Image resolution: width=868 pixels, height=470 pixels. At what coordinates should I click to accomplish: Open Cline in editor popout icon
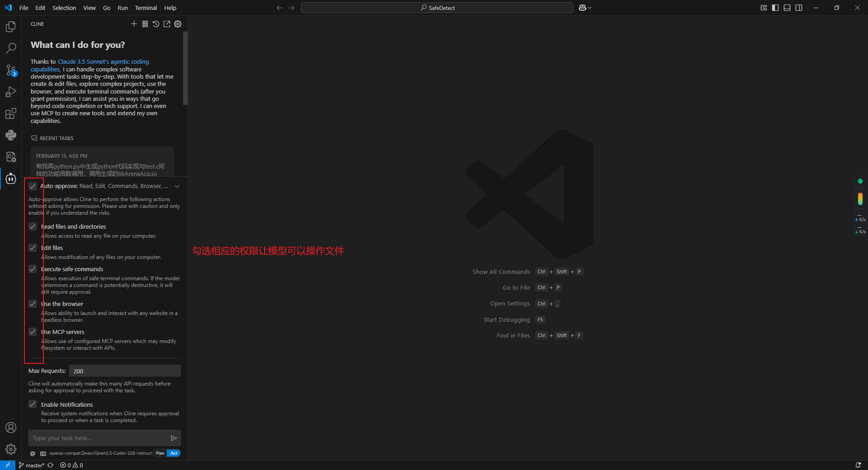click(167, 24)
